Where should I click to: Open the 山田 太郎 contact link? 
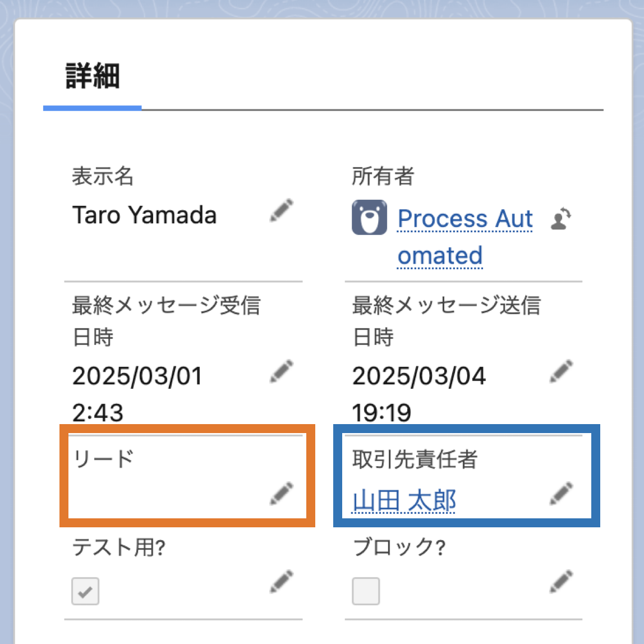coord(404,500)
